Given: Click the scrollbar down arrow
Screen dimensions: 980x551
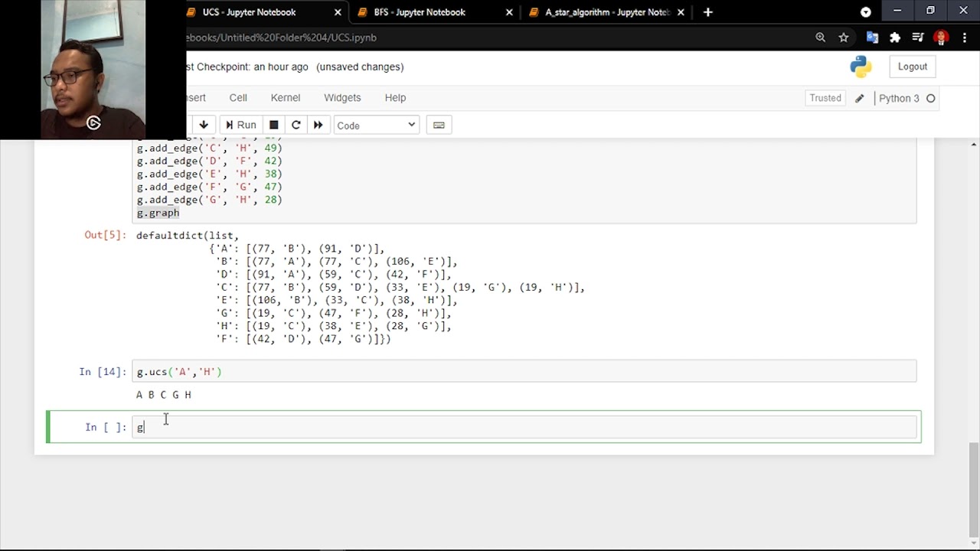Looking at the screenshot, I should [x=974, y=544].
